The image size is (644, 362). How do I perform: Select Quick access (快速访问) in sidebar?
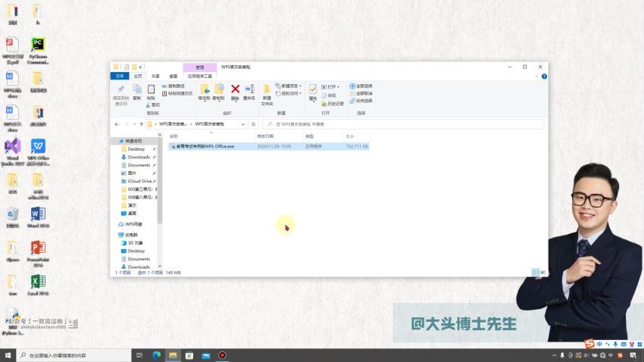tap(133, 141)
